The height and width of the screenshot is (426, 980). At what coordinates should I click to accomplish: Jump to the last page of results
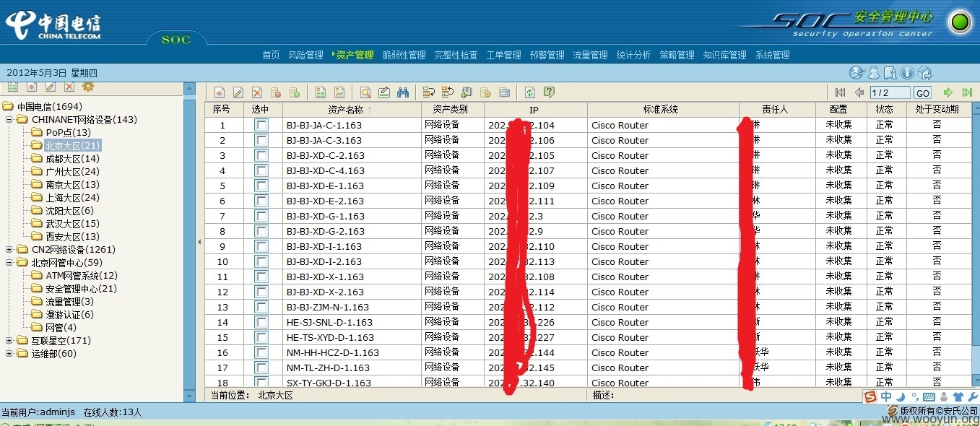point(967,92)
